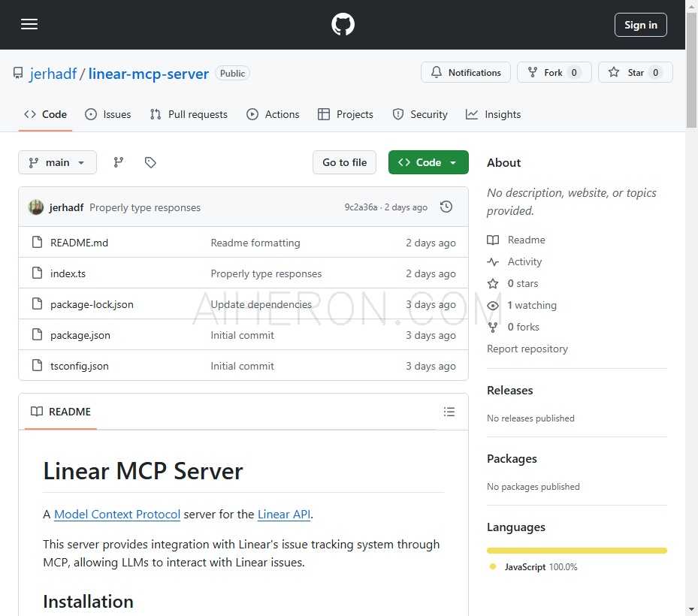View tags via the tag icon

(150, 162)
